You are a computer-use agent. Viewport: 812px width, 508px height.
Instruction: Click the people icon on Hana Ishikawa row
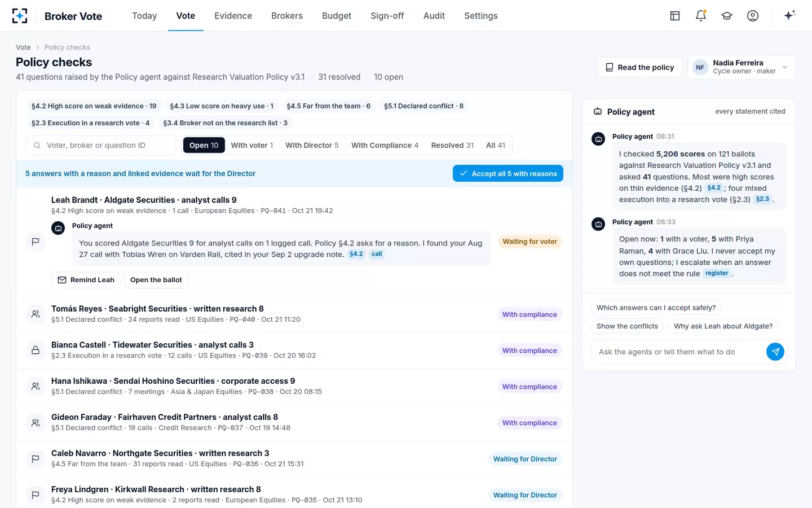click(x=36, y=386)
